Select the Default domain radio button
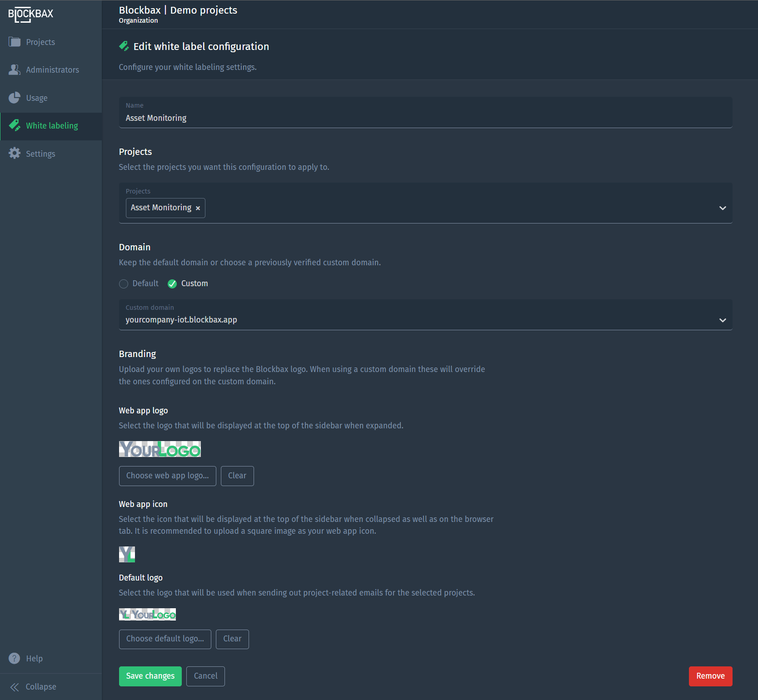 coord(124,284)
